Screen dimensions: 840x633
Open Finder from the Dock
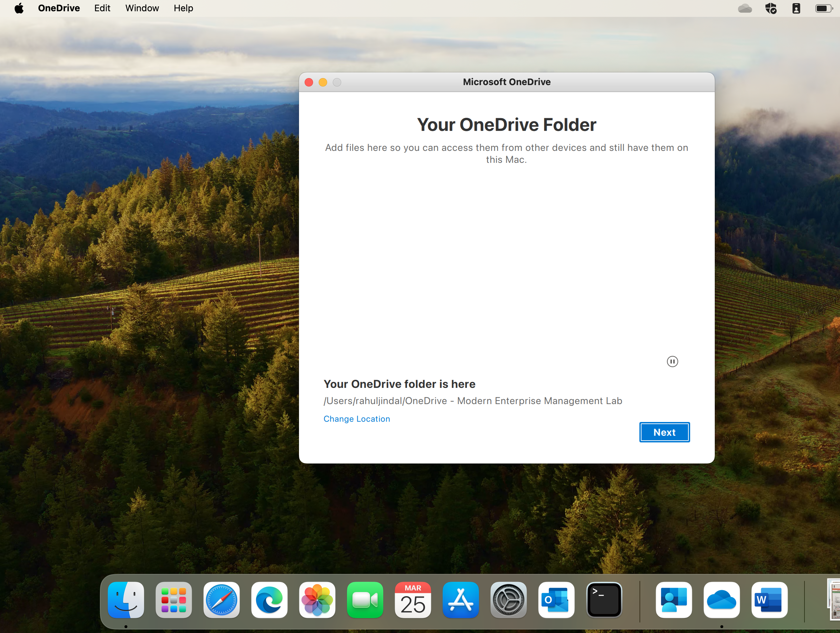[126, 600]
